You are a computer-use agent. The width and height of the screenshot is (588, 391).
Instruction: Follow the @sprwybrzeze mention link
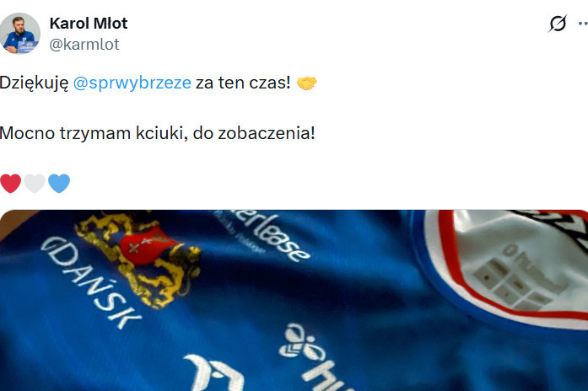click(x=132, y=83)
